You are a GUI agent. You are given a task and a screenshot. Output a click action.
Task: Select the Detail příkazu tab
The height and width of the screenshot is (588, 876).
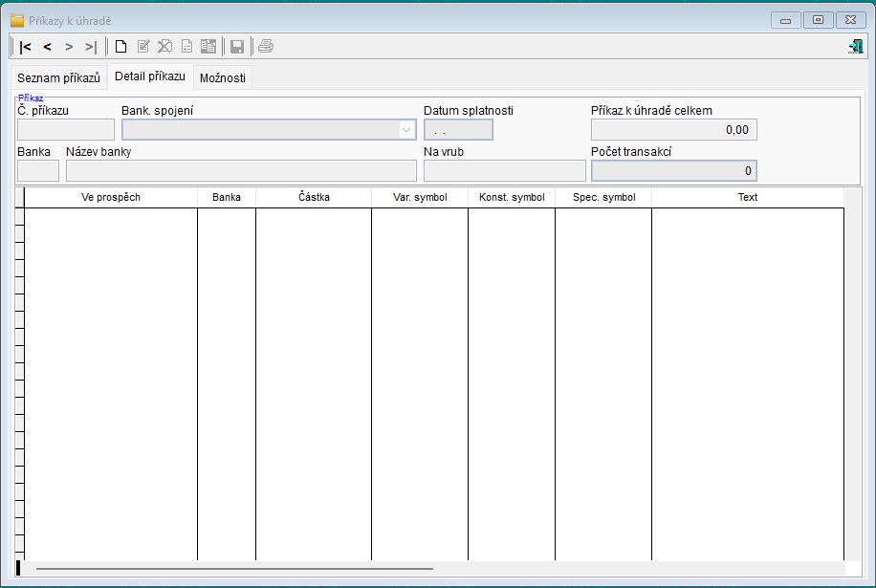click(150, 76)
